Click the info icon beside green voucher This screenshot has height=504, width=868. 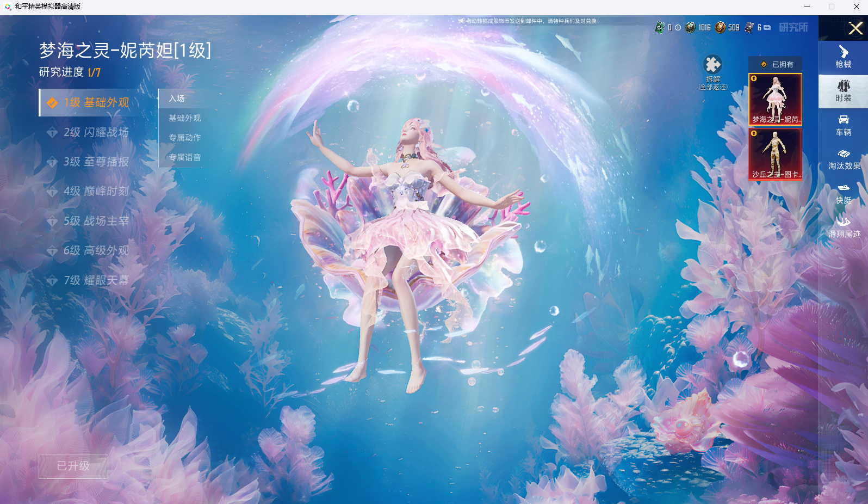coord(678,27)
